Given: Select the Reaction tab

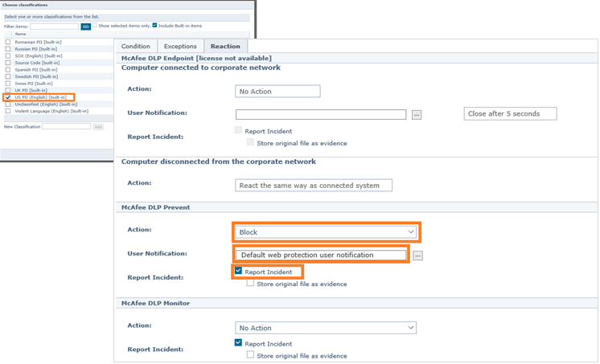Looking at the screenshot, I should pos(225,47).
